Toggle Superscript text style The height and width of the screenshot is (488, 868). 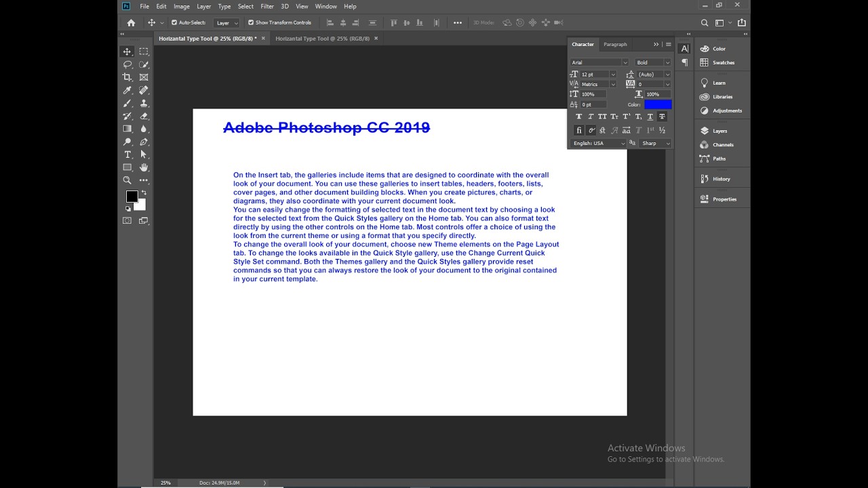pyautogui.click(x=626, y=117)
